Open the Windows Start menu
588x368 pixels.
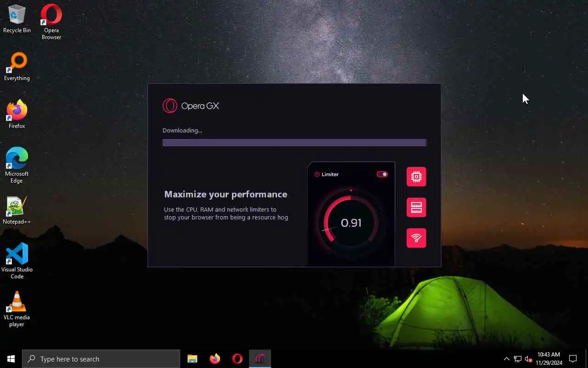tap(11, 359)
